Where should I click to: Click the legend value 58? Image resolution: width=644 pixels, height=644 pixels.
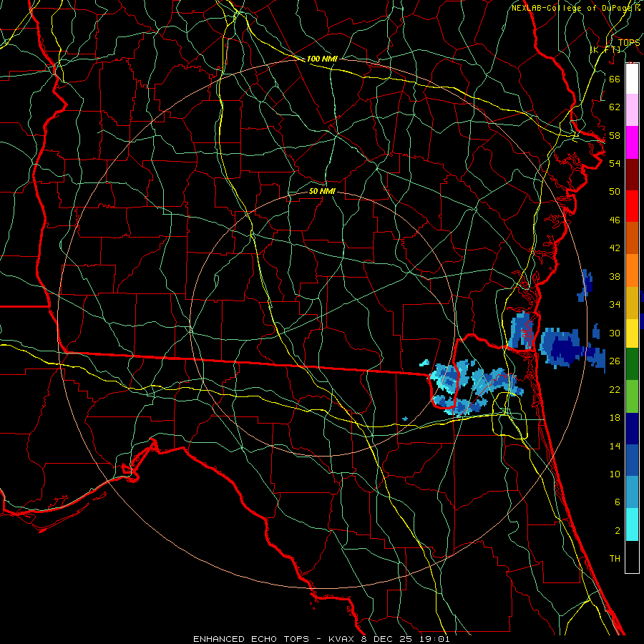coord(615,135)
